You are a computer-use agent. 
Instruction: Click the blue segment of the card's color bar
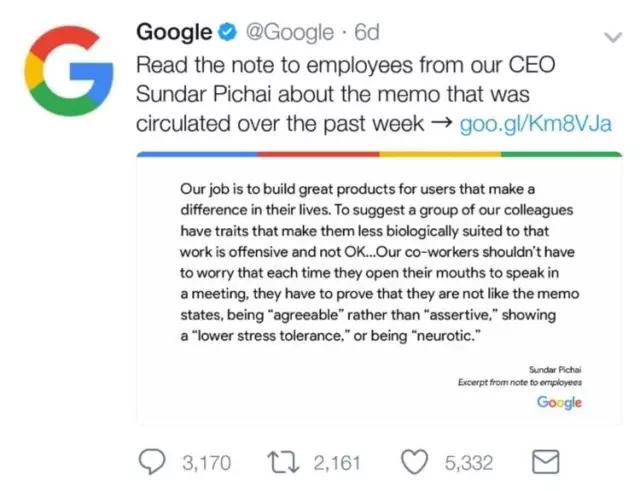[196, 153]
